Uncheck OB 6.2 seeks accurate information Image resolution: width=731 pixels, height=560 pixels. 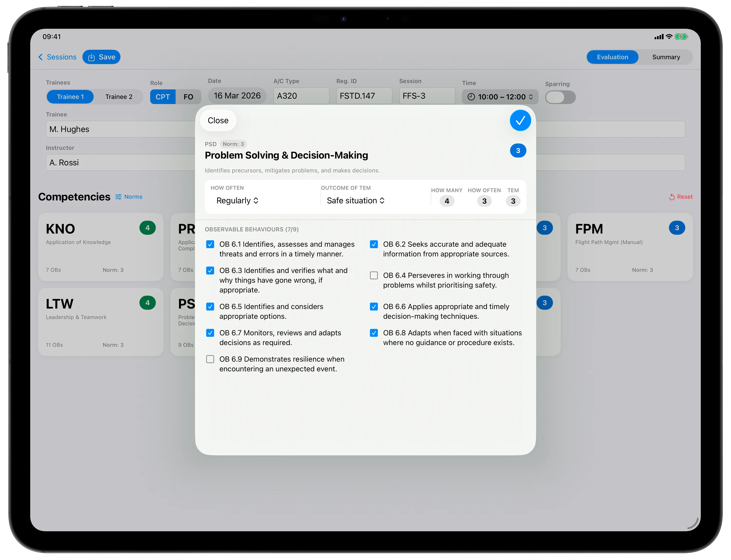tap(374, 244)
